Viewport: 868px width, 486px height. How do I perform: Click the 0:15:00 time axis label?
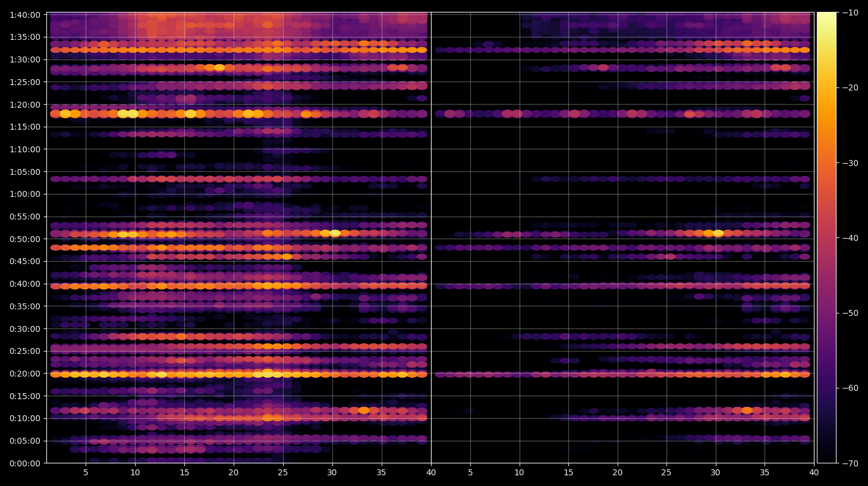click(x=25, y=396)
